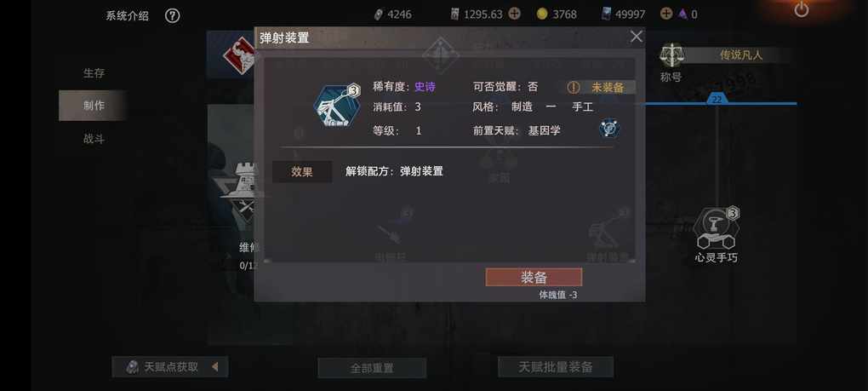868x391 pixels.
Task: Switch to the 生存 tab
Action: [94, 73]
